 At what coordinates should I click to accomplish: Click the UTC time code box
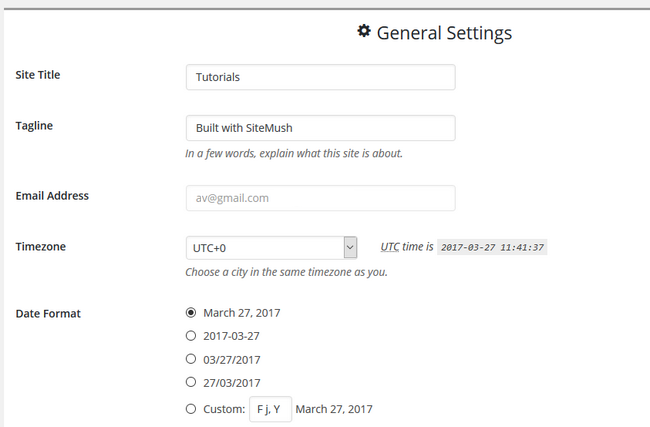(492, 247)
